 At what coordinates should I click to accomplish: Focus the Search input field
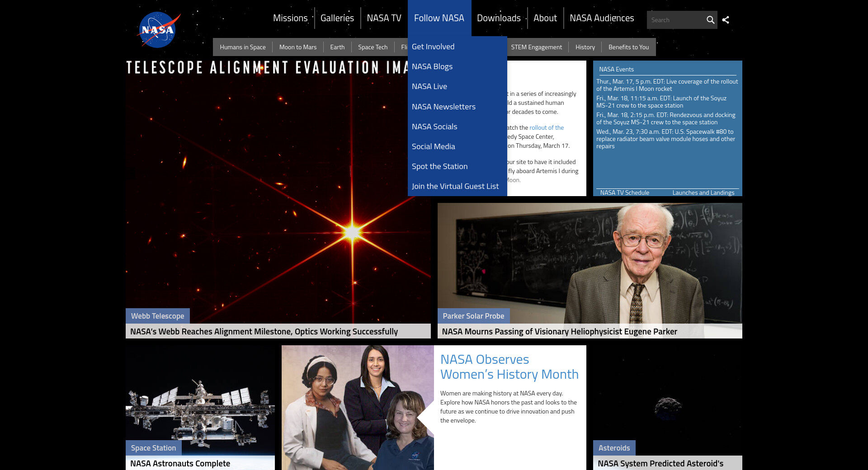coord(676,20)
